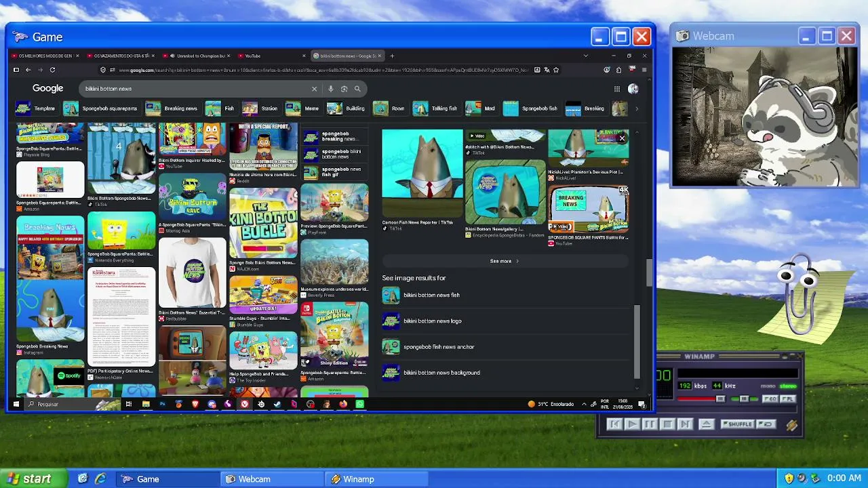Switch to Game in the XP taskbar
Image resolution: width=868 pixels, height=488 pixels.
tap(168, 479)
